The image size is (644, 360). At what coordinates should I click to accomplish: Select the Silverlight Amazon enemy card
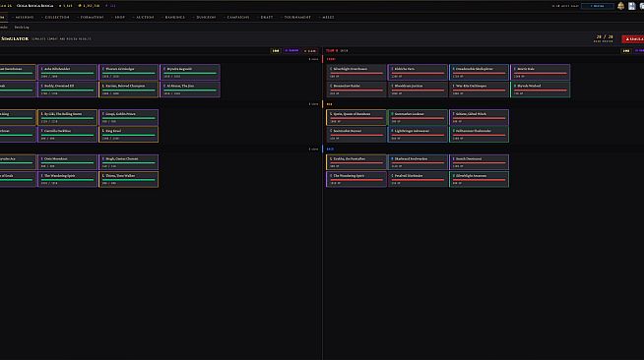click(479, 179)
